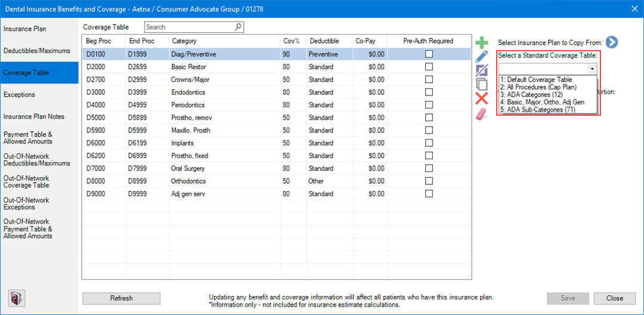Screen dimensions: 644x315
Task: Click the pink eraser clear icon
Action: coord(482,113)
